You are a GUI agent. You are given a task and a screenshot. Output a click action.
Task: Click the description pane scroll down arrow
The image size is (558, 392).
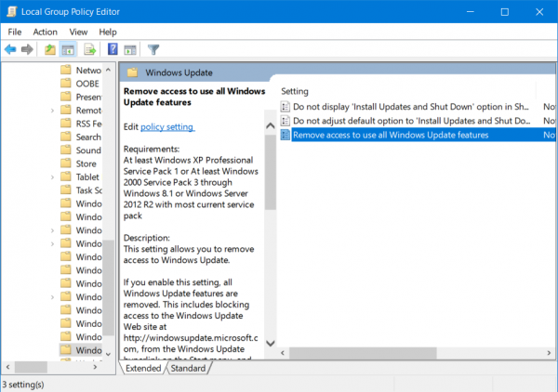tap(271, 343)
